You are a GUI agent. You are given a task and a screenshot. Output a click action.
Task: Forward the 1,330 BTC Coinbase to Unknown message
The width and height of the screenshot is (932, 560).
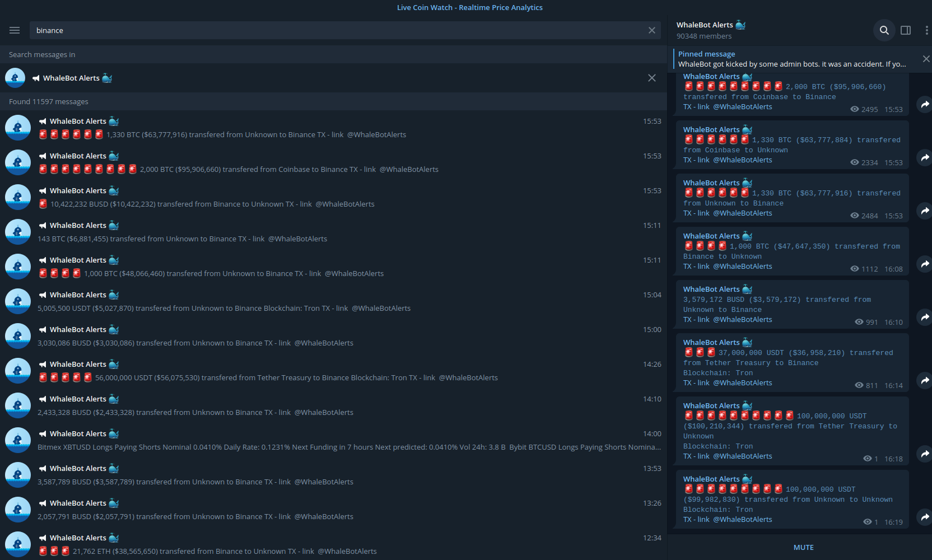coord(925,157)
